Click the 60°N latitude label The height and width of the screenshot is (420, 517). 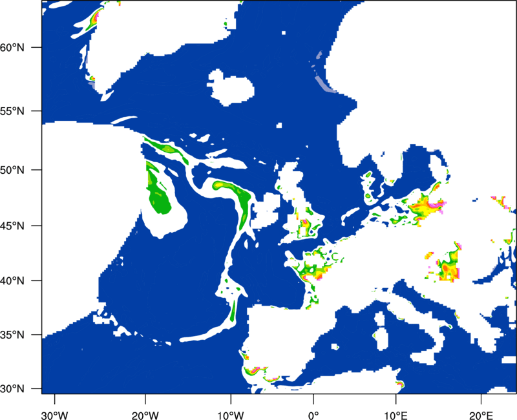(x=12, y=47)
